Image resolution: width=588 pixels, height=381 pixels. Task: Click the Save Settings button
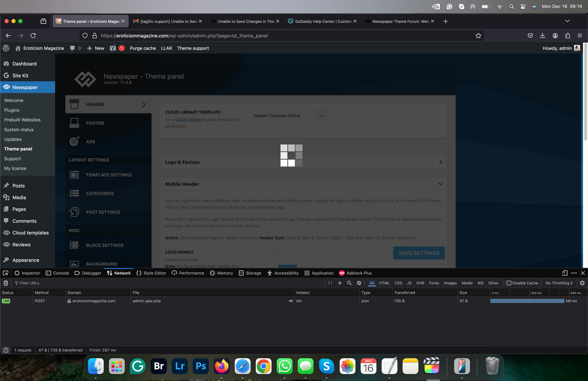[418, 253]
